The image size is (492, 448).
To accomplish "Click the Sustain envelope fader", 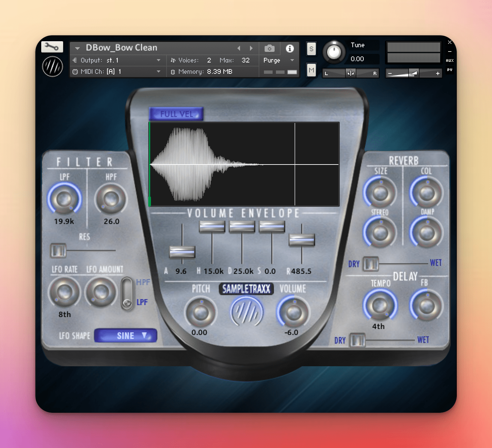I will coord(272,227).
